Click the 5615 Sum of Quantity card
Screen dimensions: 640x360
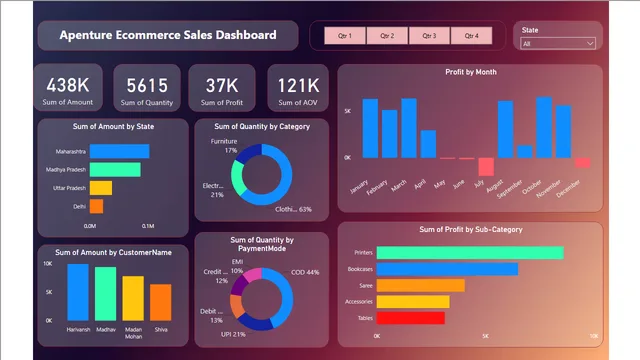pos(147,87)
